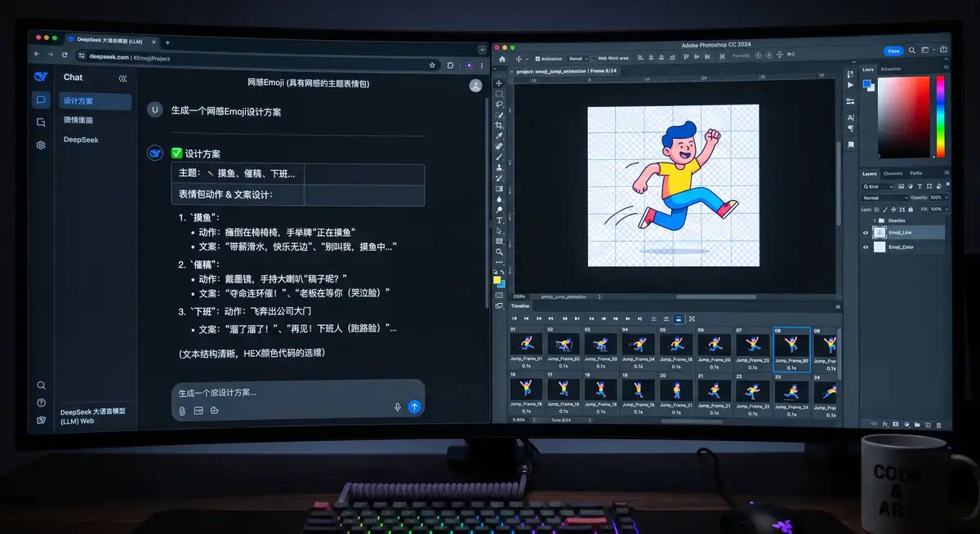The width and height of the screenshot is (980, 534).
Task: Select frame 20 thumbnail in Timeline
Action: click(x=675, y=390)
